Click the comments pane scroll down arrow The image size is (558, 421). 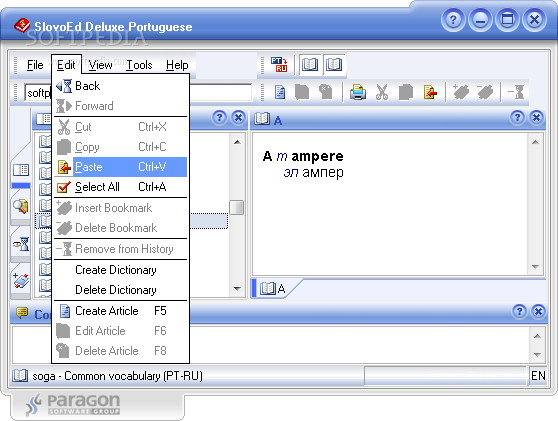coord(537,354)
